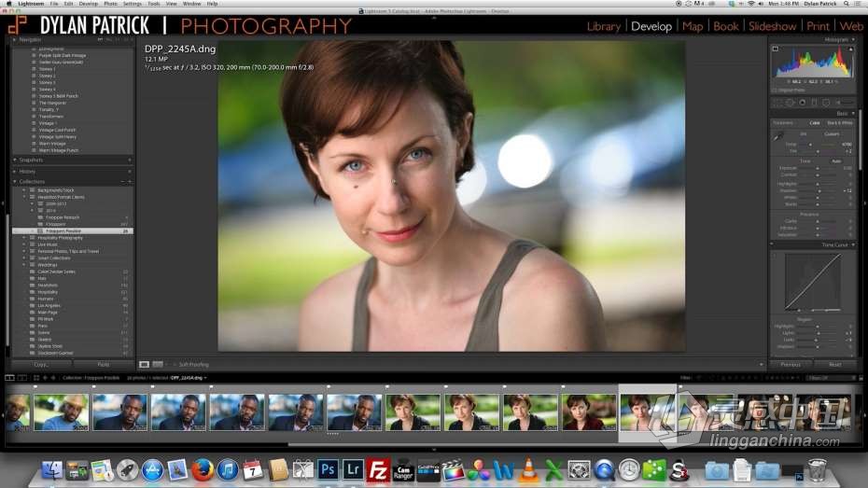Image resolution: width=868 pixels, height=488 pixels.
Task: Select the Red Eye Correction tool
Action: [802, 103]
